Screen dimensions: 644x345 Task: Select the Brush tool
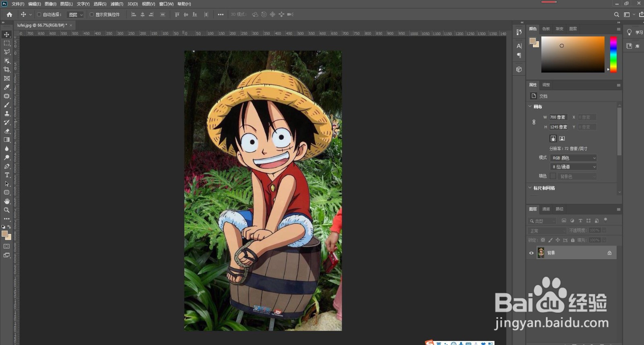(x=7, y=105)
